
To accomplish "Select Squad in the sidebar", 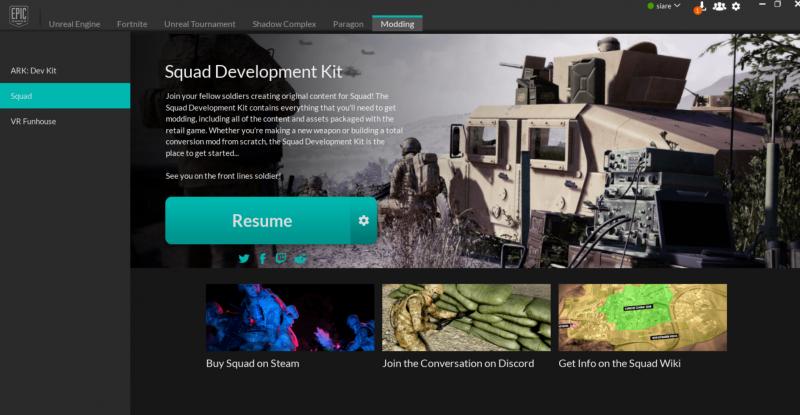I will coord(65,96).
